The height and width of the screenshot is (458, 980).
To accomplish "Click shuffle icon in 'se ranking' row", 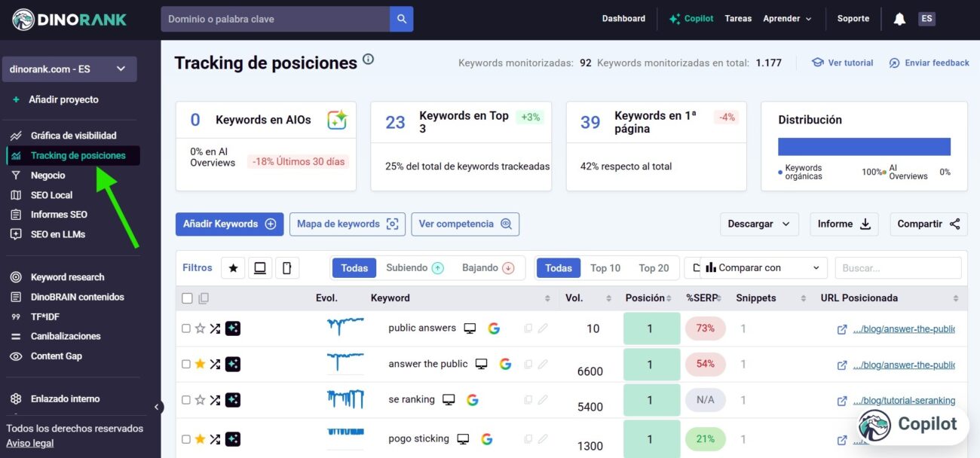I will (215, 400).
